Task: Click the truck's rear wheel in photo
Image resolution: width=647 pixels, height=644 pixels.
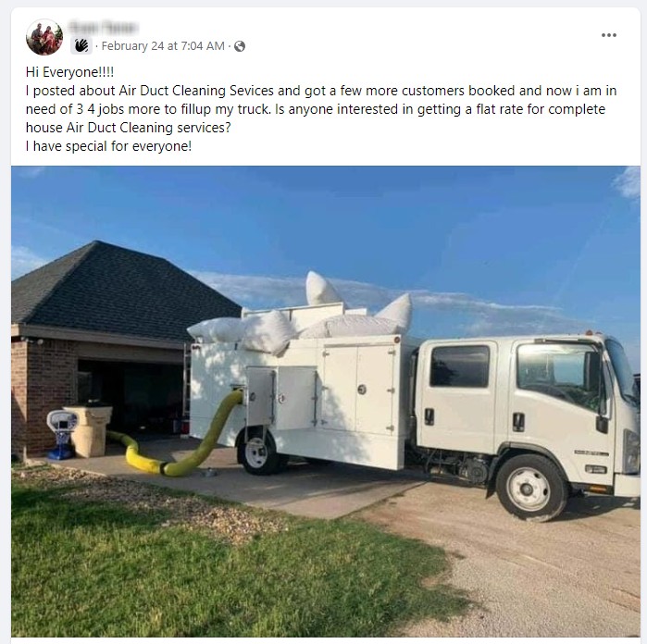Action: [256, 452]
